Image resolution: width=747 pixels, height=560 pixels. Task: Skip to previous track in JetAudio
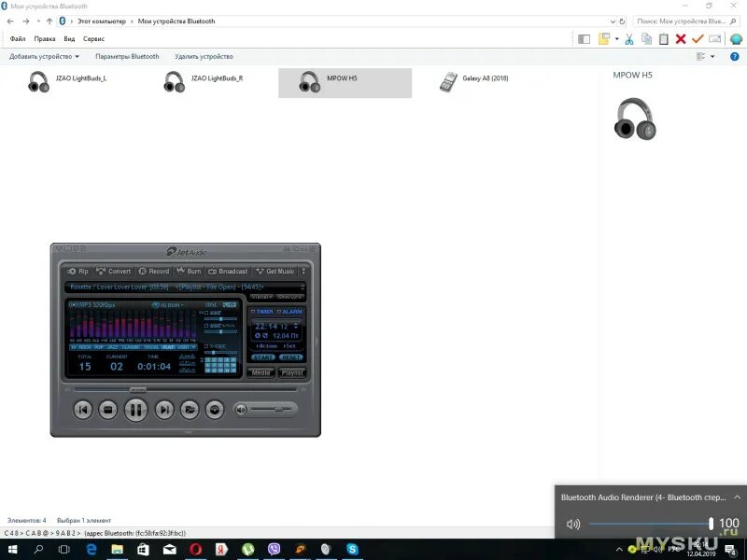pyautogui.click(x=82, y=410)
